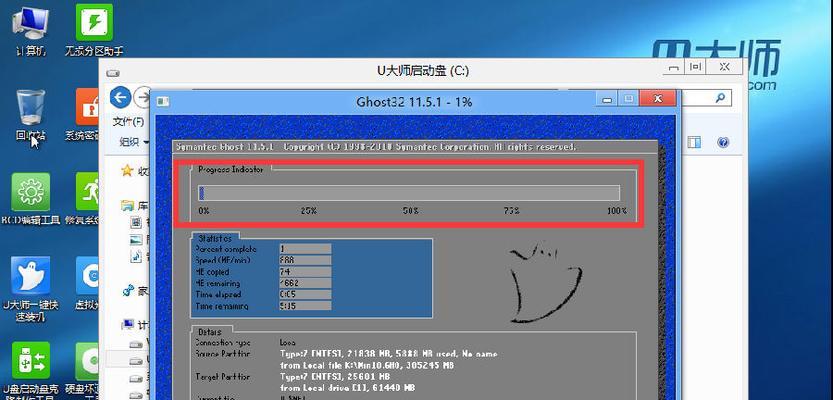Click the "Source Partition" label
833x400 pixels.
click(223, 354)
